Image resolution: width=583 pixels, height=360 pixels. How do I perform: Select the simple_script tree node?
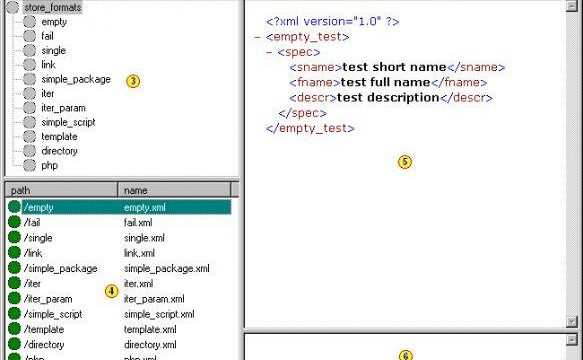coord(68,122)
